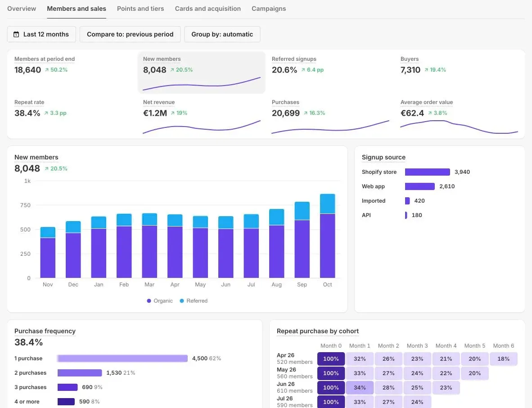Image resolution: width=532 pixels, height=408 pixels.
Task: Select the Purchases metric card
Action: pos(330,116)
